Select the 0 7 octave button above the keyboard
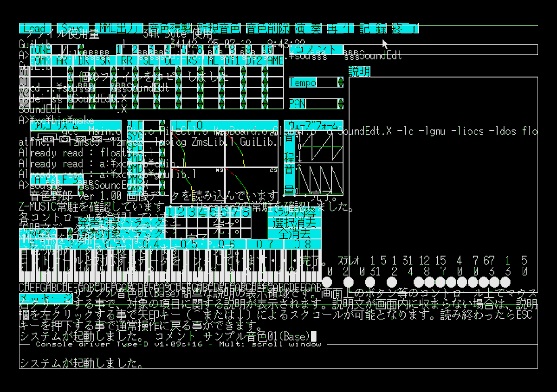 click(265, 244)
